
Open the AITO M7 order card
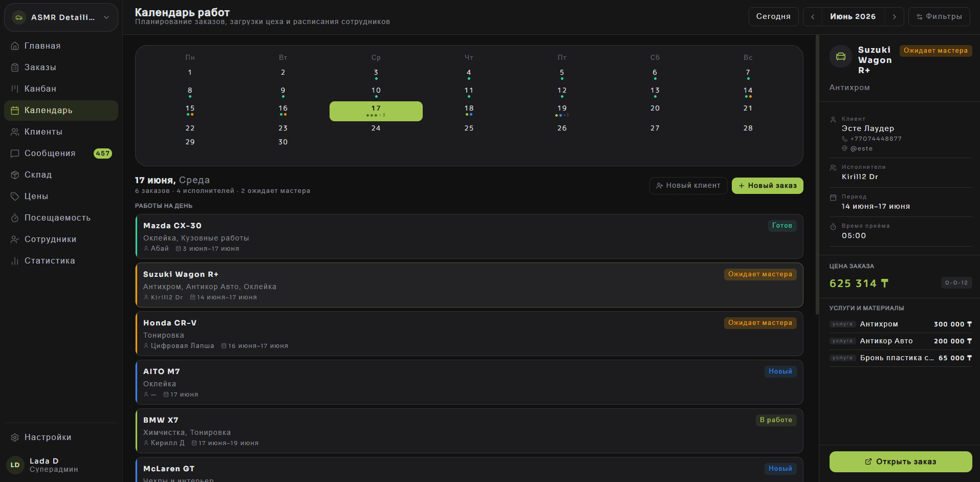pyautogui.click(x=469, y=382)
